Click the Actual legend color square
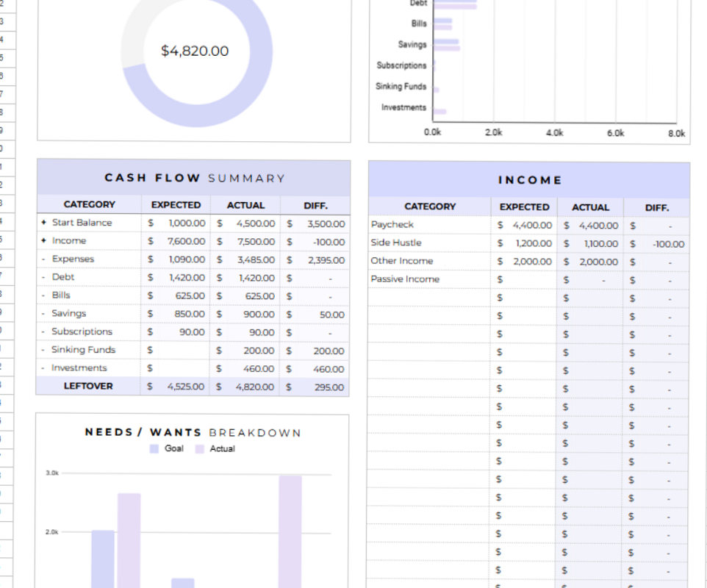This screenshot has height=588, width=707. 199,448
